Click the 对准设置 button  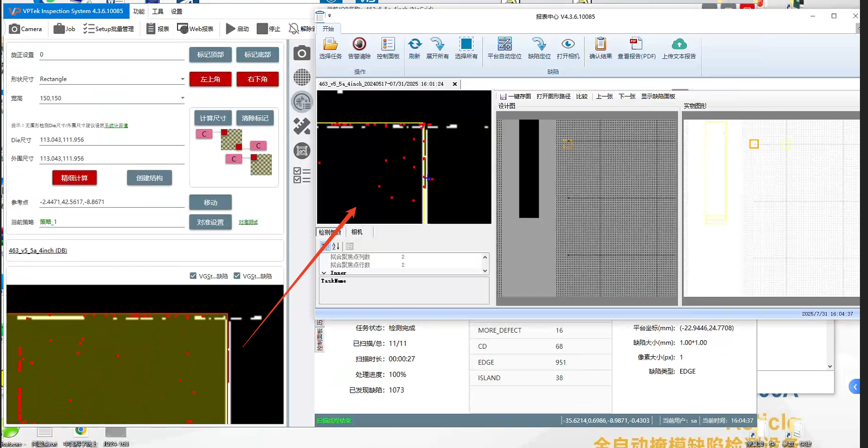(x=210, y=222)
